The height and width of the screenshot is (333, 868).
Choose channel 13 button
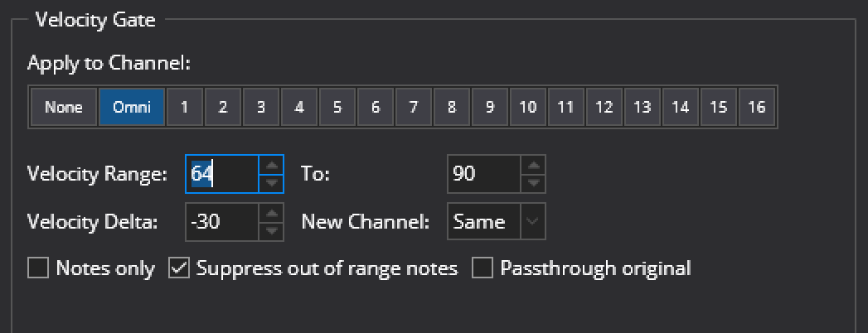pyautogui.click(x=643, y=108)
